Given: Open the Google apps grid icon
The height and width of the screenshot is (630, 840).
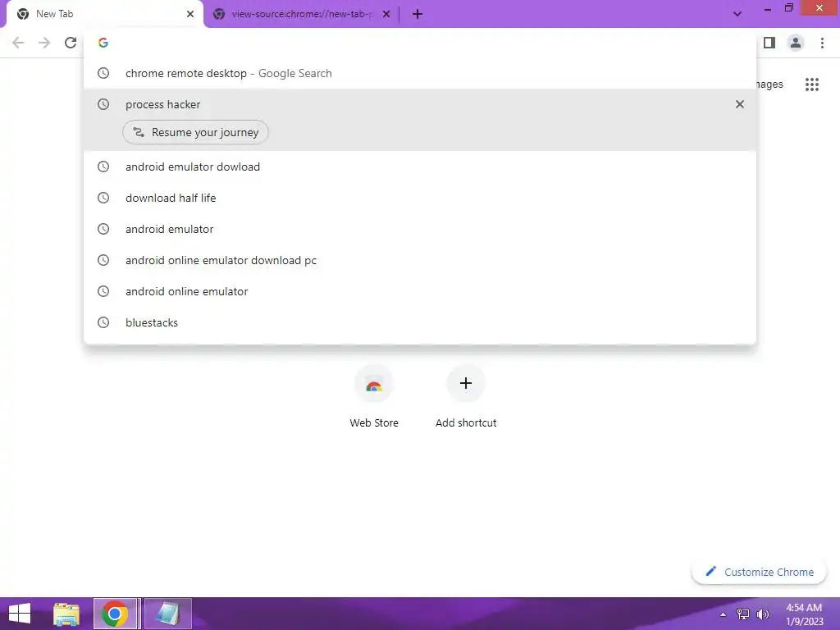Looking at the screenshot, I should 812,84.
